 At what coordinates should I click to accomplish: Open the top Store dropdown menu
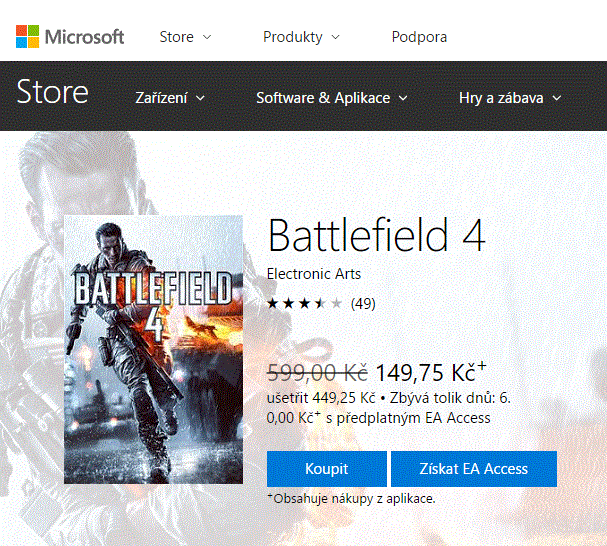[185, 37]
